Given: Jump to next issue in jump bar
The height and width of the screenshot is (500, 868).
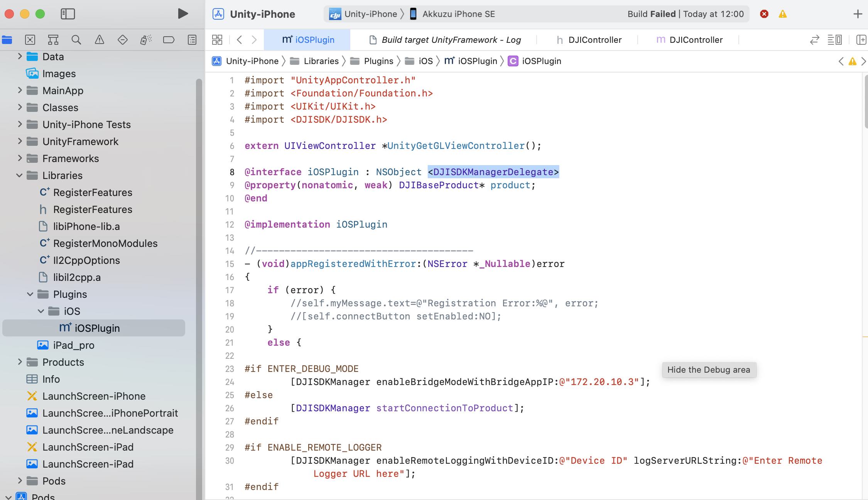Looking at the screenshot, I should point(863,61).
